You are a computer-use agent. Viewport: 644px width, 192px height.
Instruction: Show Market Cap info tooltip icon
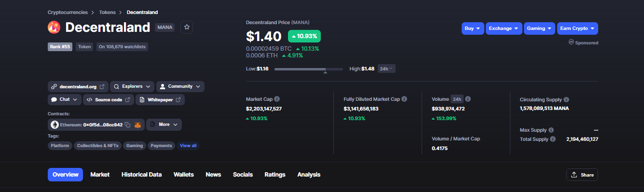[277, 99]
